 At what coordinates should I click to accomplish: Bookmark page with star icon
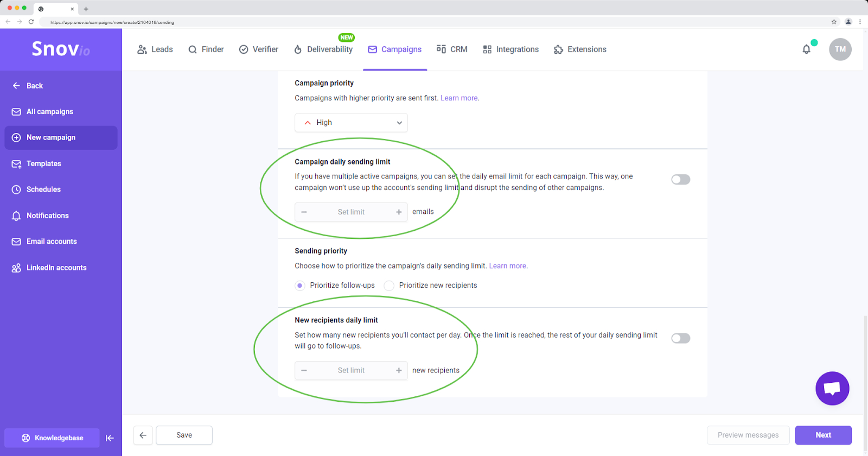(x=834, y=22)
